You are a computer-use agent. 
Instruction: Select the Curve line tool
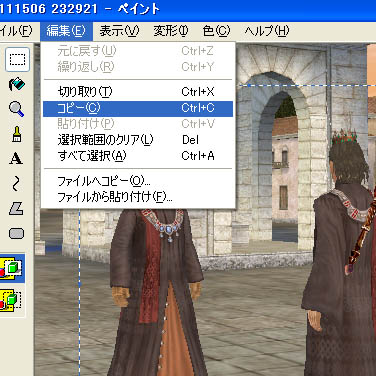pyautogui.click(x=16, y=184)
